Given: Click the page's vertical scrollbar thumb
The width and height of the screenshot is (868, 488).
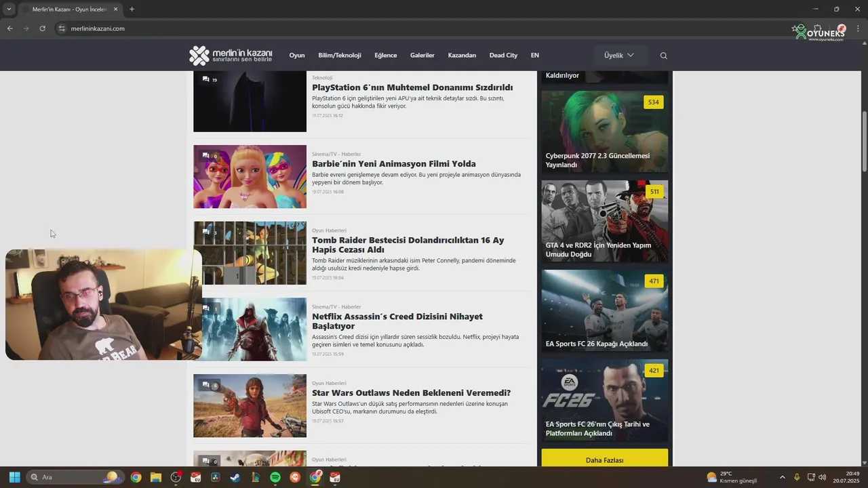Looking at the screenshot, I should [x=865, y=141].
